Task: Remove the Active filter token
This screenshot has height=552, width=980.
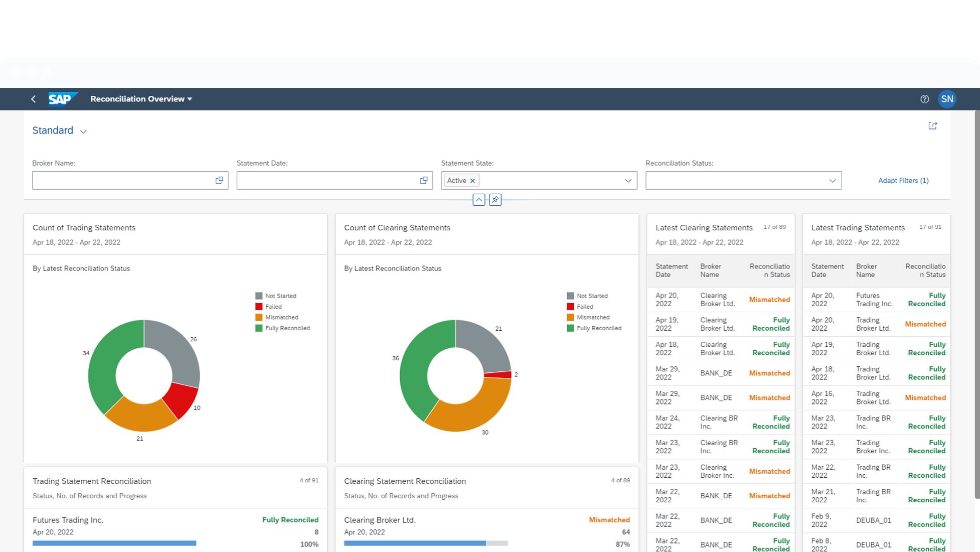Action: click(472, 181)
